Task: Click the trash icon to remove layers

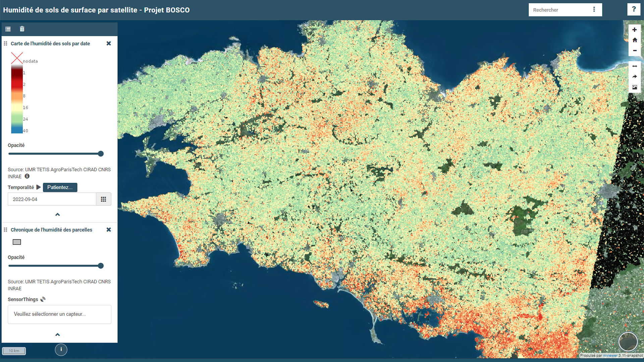Action: coord(22,29)
